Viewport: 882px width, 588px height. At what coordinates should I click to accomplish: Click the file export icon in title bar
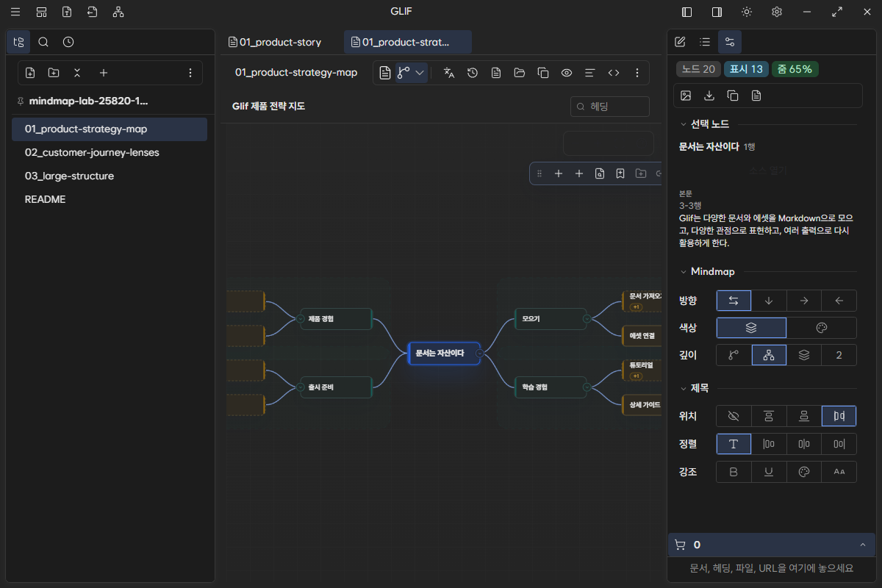pos(67,12)
